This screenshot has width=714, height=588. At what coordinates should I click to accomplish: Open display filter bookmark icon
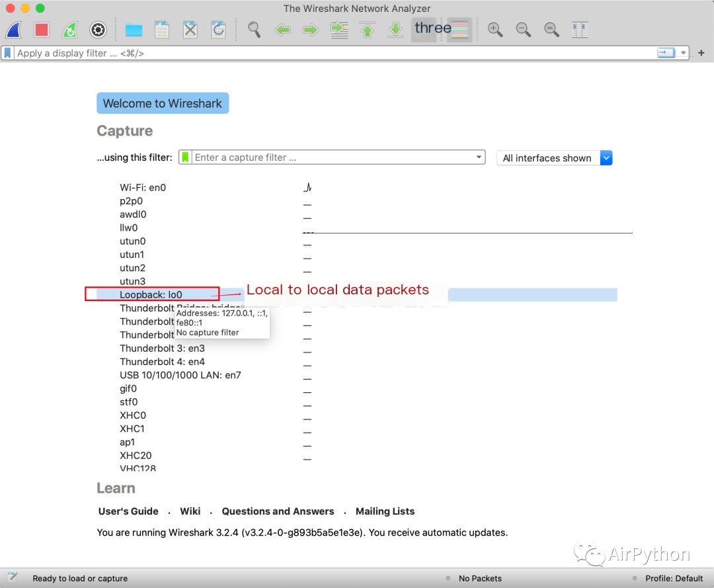7,54
